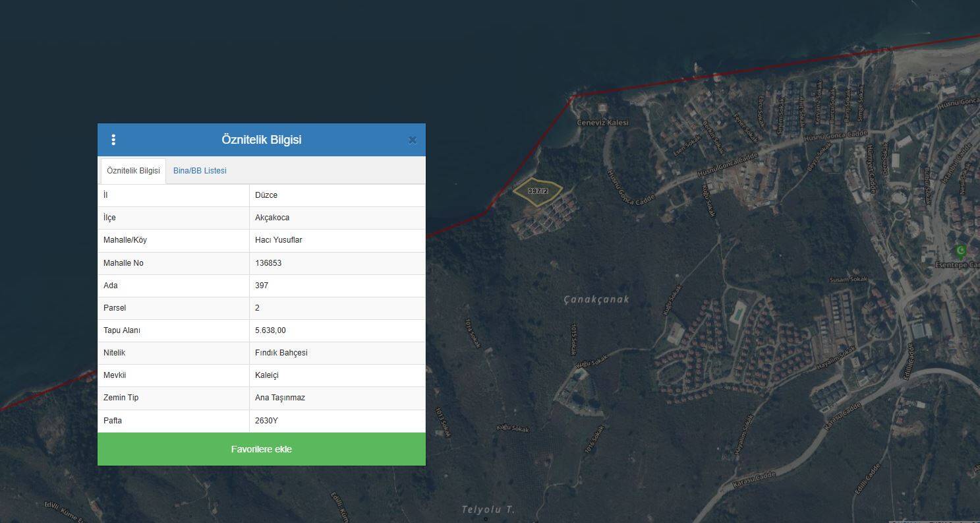Select the highlighted parcel 397/2 on map
The image size is (980, 523).
pos(538,191)
